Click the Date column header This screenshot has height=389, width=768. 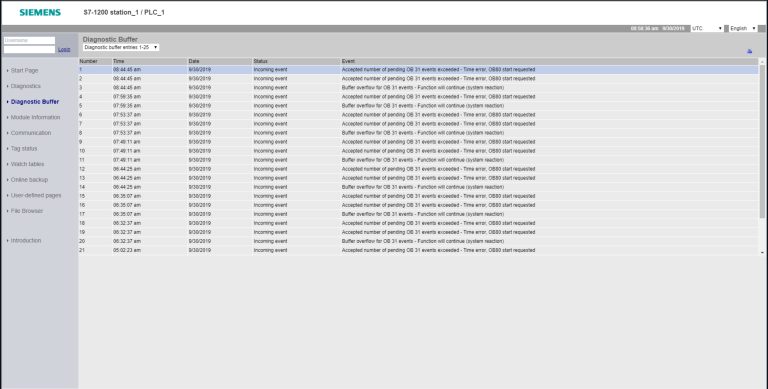coord(220,61)
